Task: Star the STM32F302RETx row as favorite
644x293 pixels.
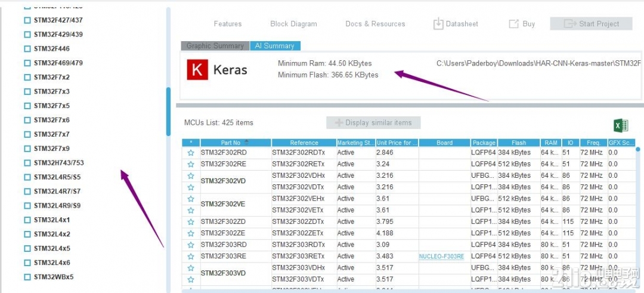Action: tap(191, 164)
